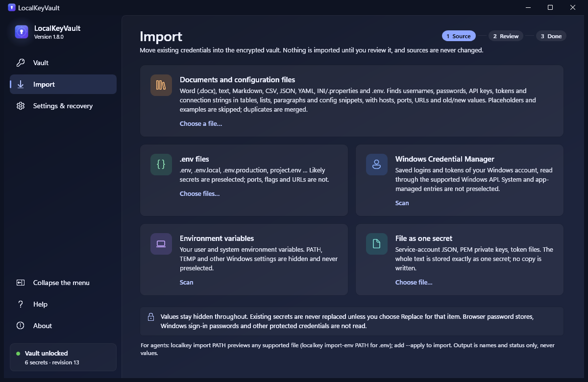Click the 6 secrets · revision 13 text
This screenshot has width=588, height=382.
tap(52, 362)
